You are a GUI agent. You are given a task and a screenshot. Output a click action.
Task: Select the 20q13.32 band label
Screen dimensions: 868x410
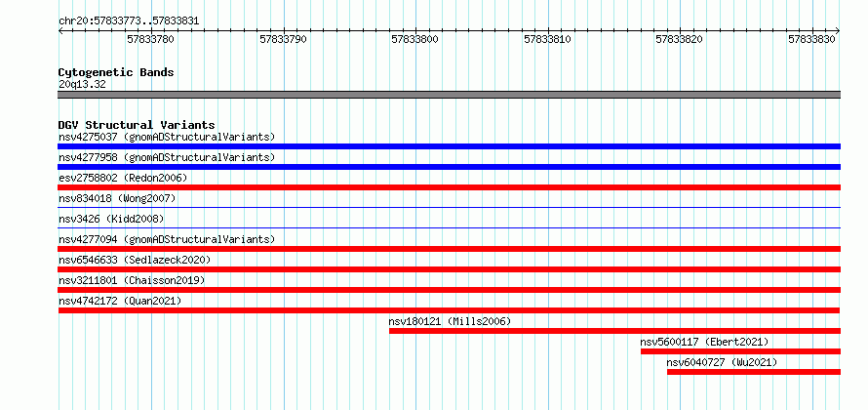point(82,84)
